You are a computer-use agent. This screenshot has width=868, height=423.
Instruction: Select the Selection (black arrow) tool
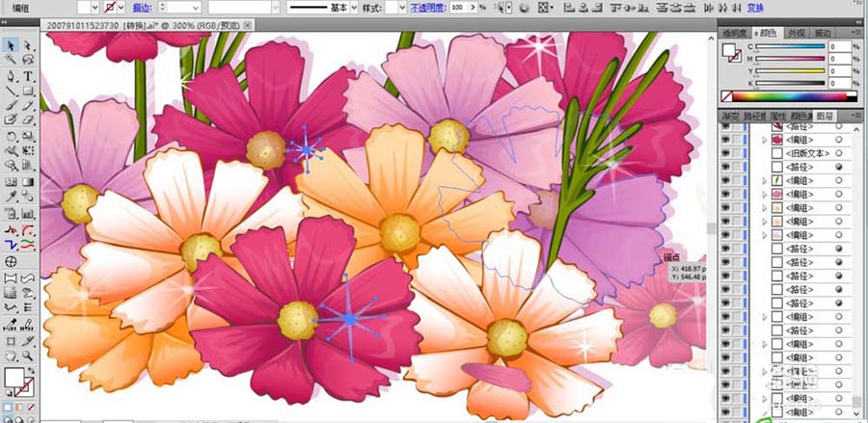pos(11,45)
